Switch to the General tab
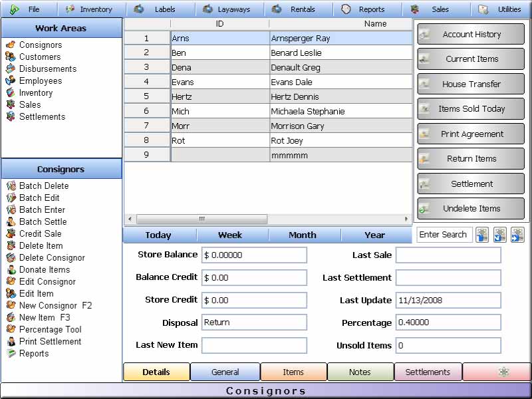Viewport: 532px width, 399px height. pyautogui.click(x=225, y=372)
